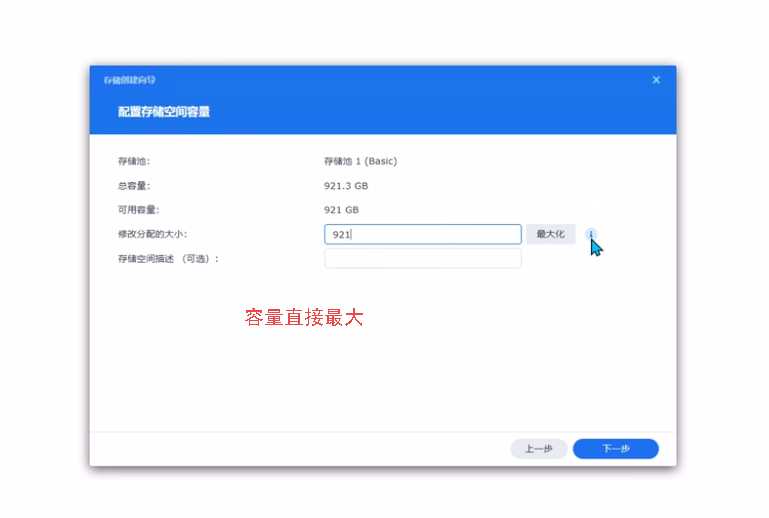The width and height of the screenshot is (769, 518).
Task: Click the 最大化 button
Action: click(x=550, y=234)
